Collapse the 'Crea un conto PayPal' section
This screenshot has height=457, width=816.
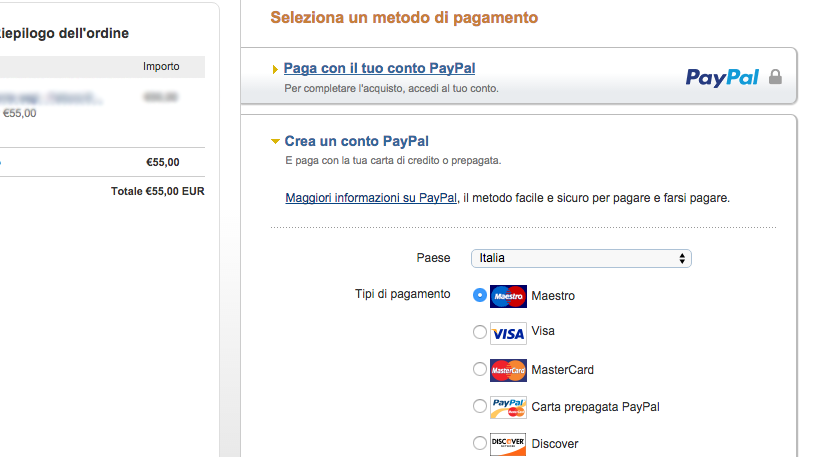(x=275, y=141)
